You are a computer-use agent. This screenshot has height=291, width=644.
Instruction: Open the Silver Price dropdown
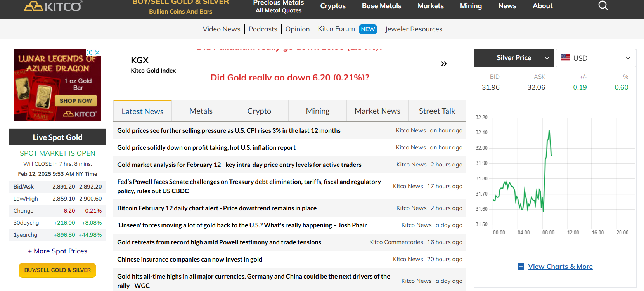(x=514, y=58)
